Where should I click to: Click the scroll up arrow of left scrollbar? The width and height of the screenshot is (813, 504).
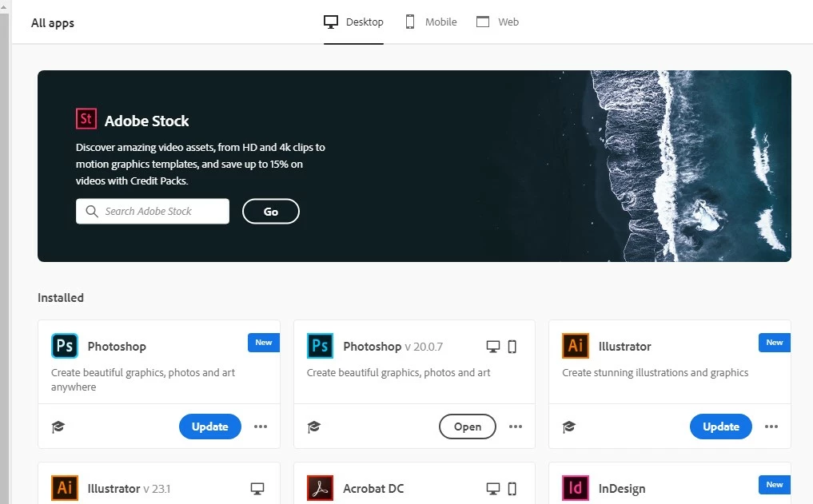(4, 6)
